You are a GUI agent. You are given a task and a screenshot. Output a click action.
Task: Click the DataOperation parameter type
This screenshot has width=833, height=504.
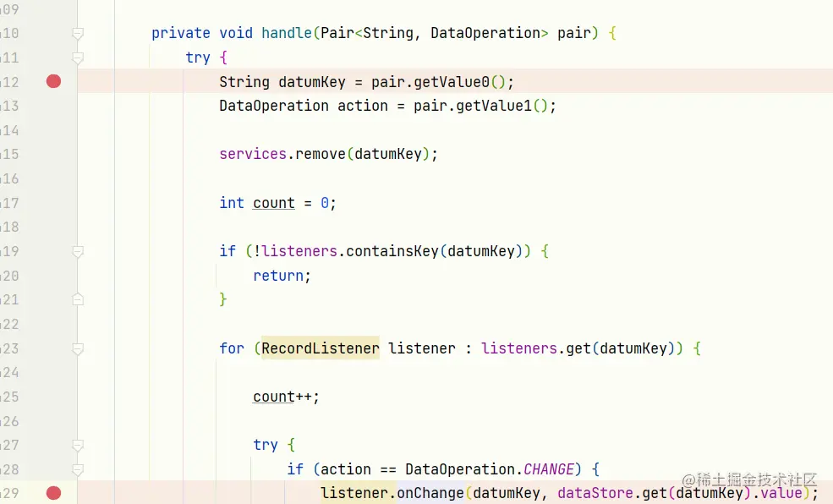coord(485,33)
